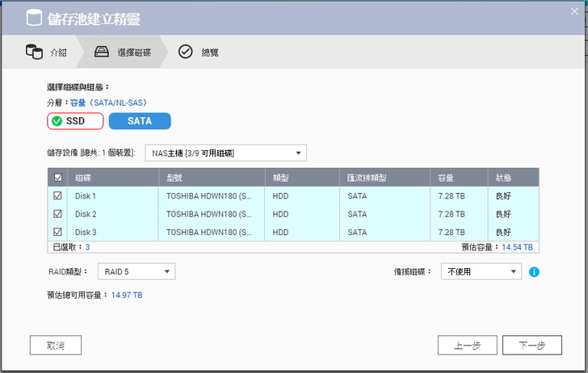Select the SSD tier tab
This screenshot has height=373, width=588.
75,121
